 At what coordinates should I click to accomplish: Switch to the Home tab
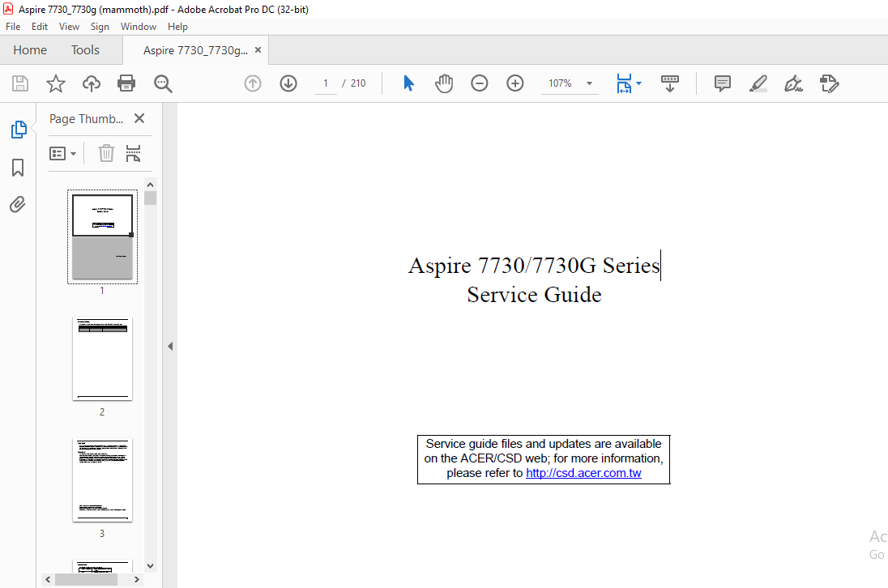click(30, 49)
